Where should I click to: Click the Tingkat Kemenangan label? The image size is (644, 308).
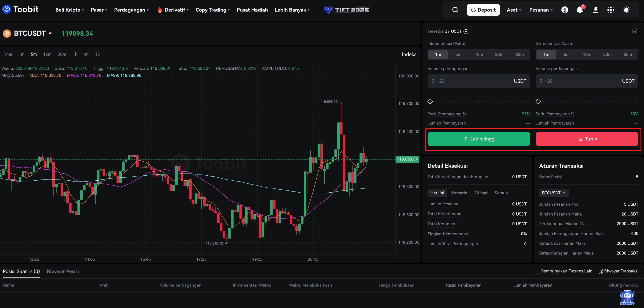(x=447, y=234)
